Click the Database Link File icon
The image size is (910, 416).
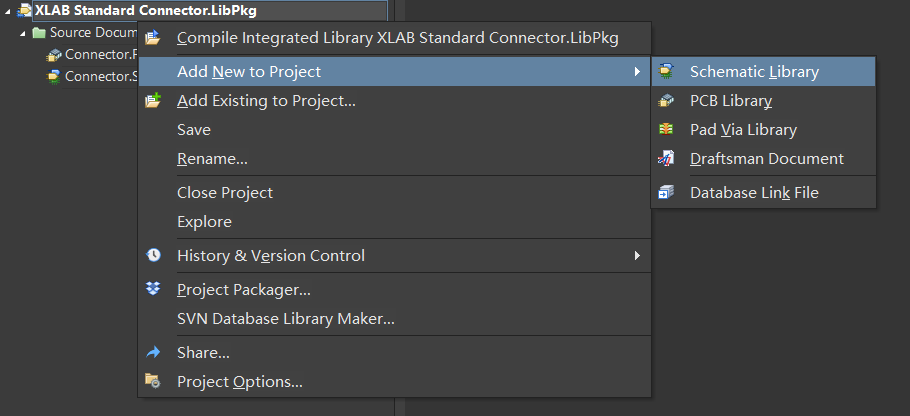tap(667, 193)
